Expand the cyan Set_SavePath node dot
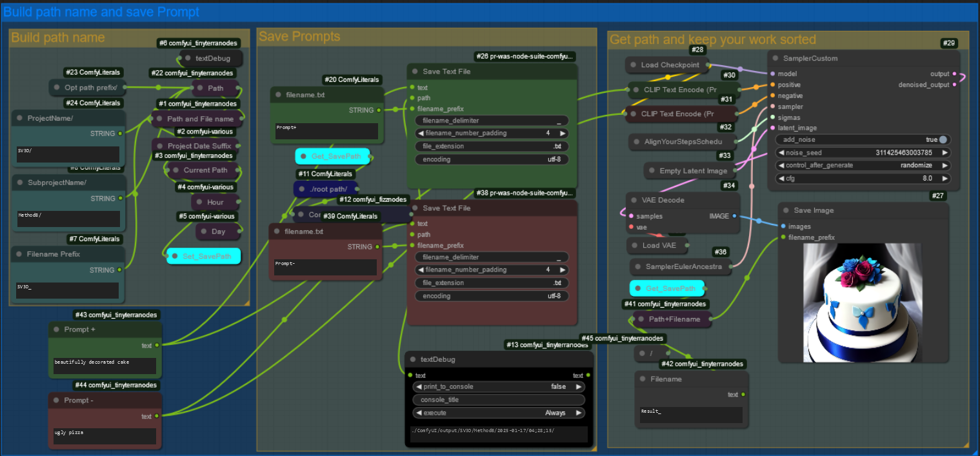Image resolution: width=980 pixels, height=456 pixels. (174, 257)
